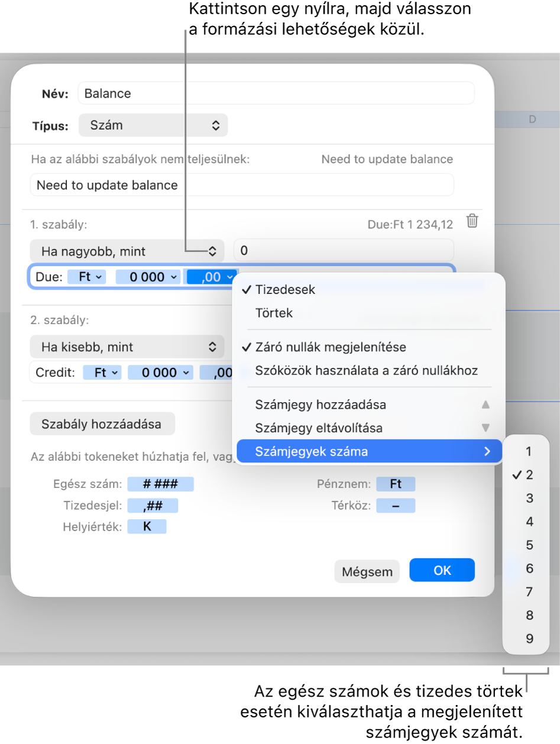Screen dimensions: 560x744
Task: Click the Térköz dash token
Action: point(396,506)
